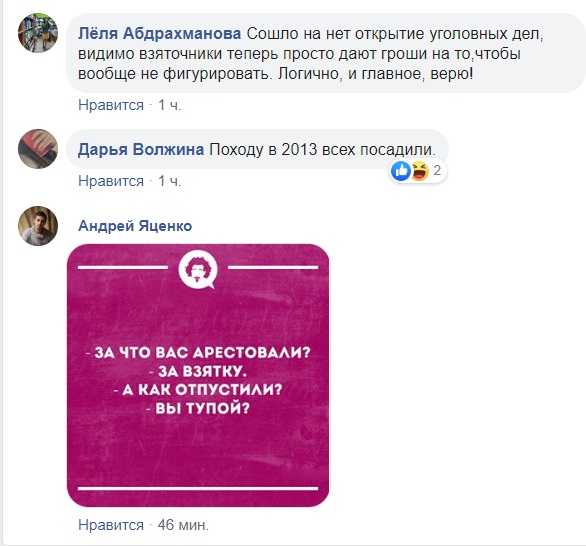Click the comment text about уголовных дел
Viewport: 586px width, 546px height.
tap(310, 54)
